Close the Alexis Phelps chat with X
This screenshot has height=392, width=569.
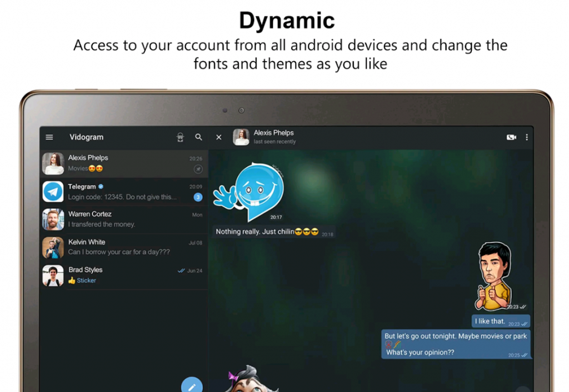tap(219, 137)
